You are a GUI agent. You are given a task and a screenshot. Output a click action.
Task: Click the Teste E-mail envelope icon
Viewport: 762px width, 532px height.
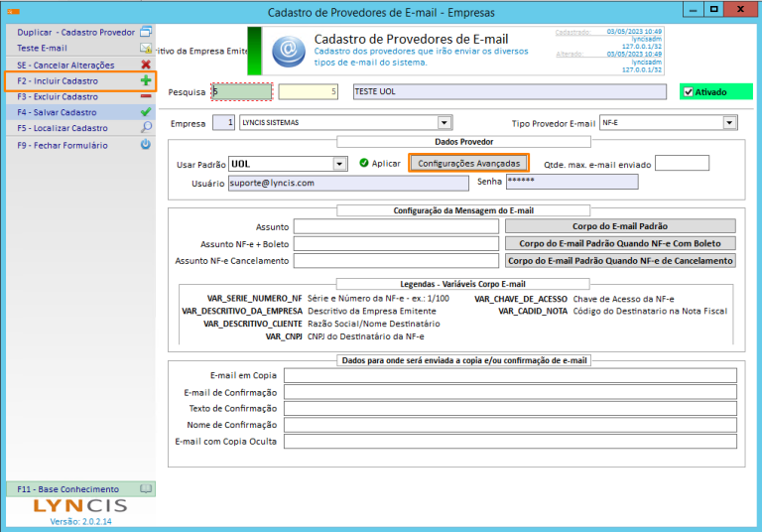(146, 48)
